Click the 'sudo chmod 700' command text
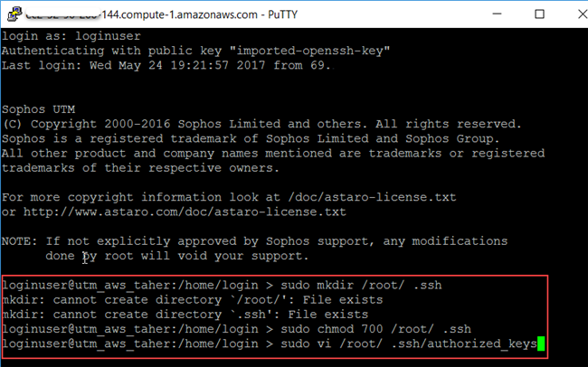This screenshot has width=588, height=367. click(332, 329)
